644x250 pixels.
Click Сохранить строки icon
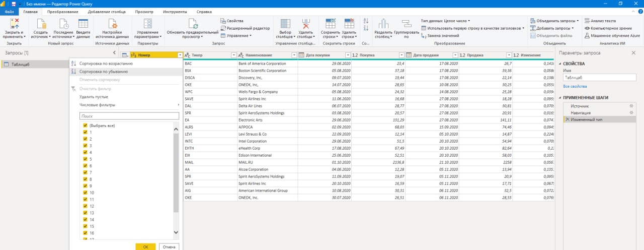[330, 24]
